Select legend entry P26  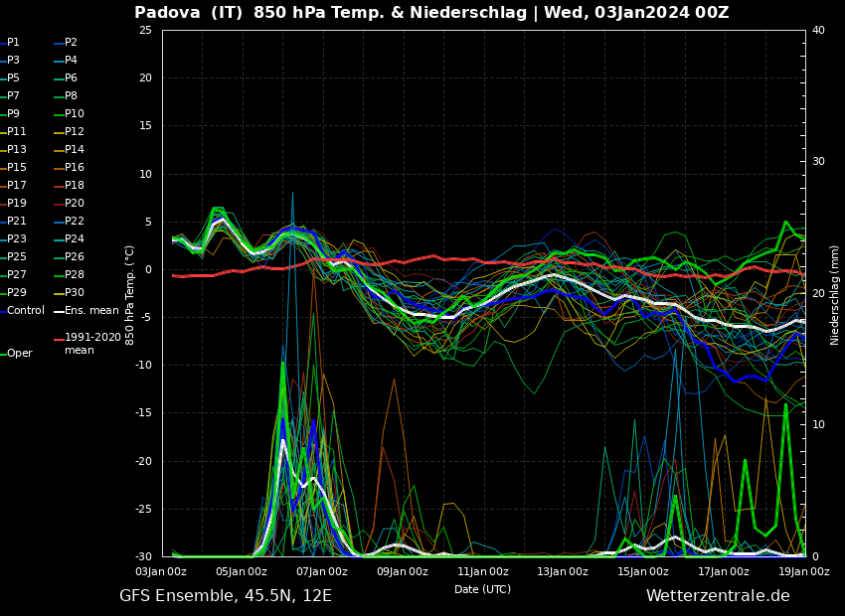pyautogui.click(x=69, y=257)
